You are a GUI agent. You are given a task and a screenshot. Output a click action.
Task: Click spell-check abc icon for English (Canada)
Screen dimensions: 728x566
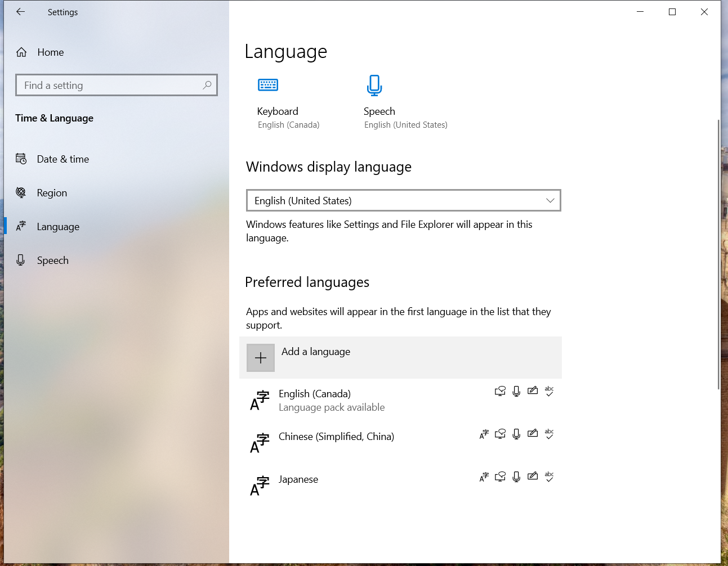[549, 391]
